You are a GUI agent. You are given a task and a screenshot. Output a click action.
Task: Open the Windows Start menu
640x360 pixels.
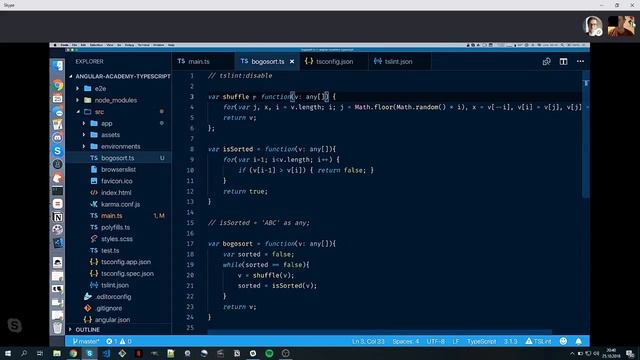8,353
